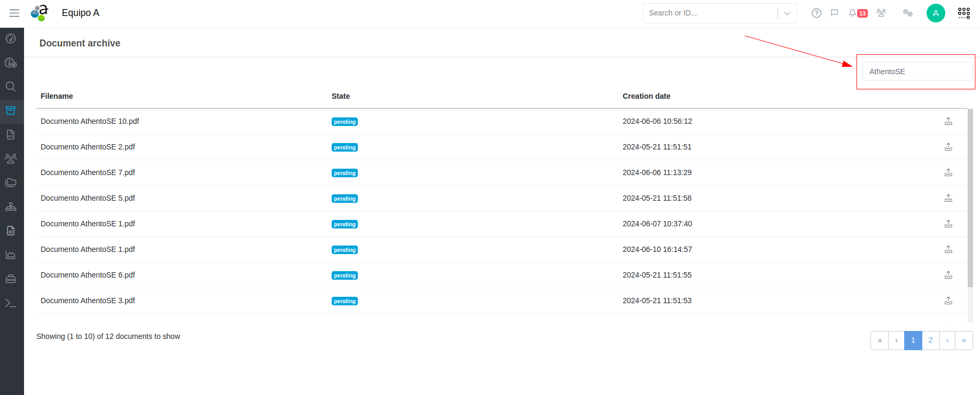
Task: Open the search magnifier in the sidebar
Action: 11,86
